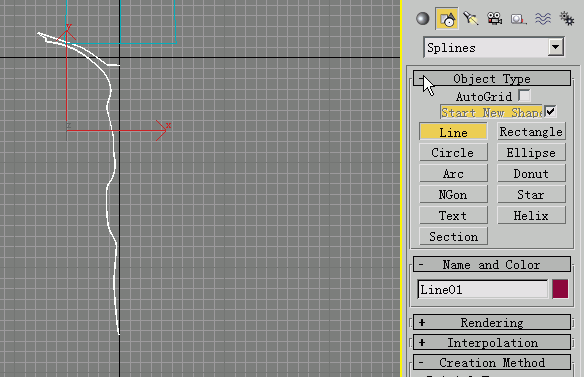Select the Helpers category icon
The image size is (584, 377).
tap(518, 19)
